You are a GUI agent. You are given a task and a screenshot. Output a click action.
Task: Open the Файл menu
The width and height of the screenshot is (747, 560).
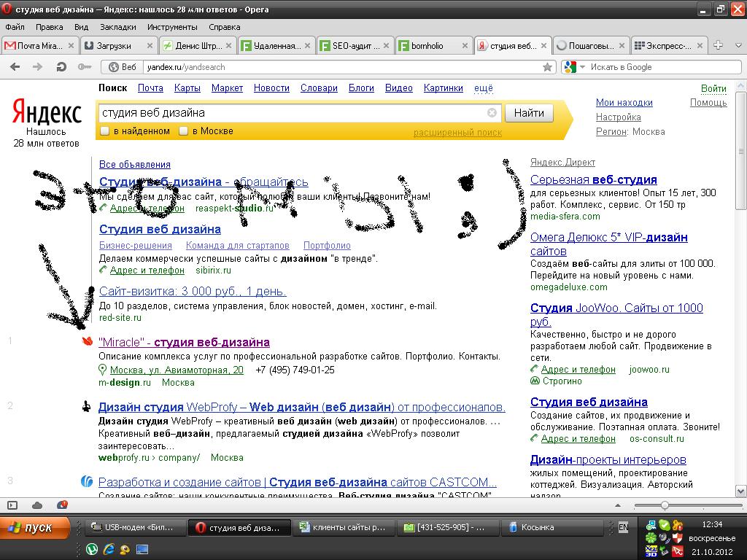click(15, 27)
